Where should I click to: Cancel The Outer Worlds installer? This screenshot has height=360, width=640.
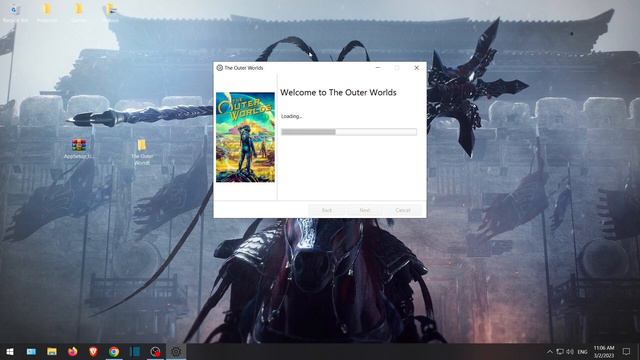click(x=402, y=210)
